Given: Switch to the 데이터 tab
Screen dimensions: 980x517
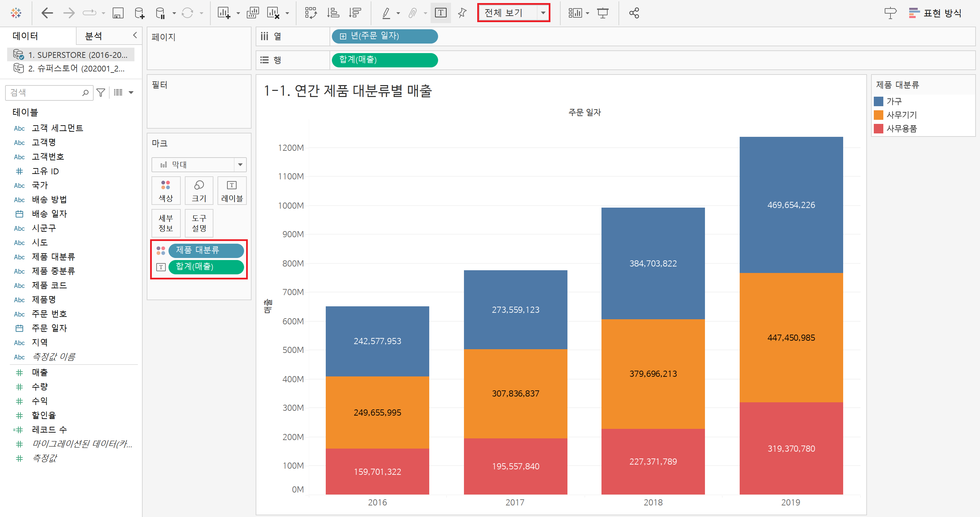Looking at the screenshot, I should coord(25,36).
